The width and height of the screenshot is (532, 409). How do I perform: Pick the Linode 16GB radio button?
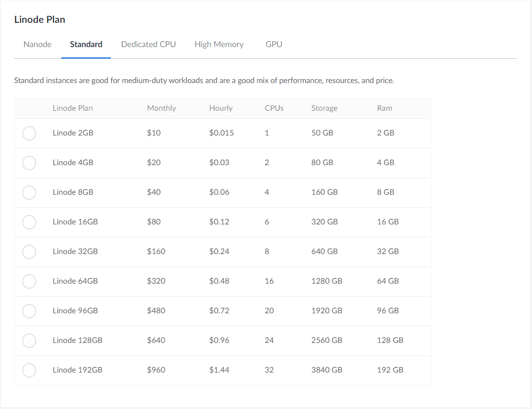pos(29,222)
